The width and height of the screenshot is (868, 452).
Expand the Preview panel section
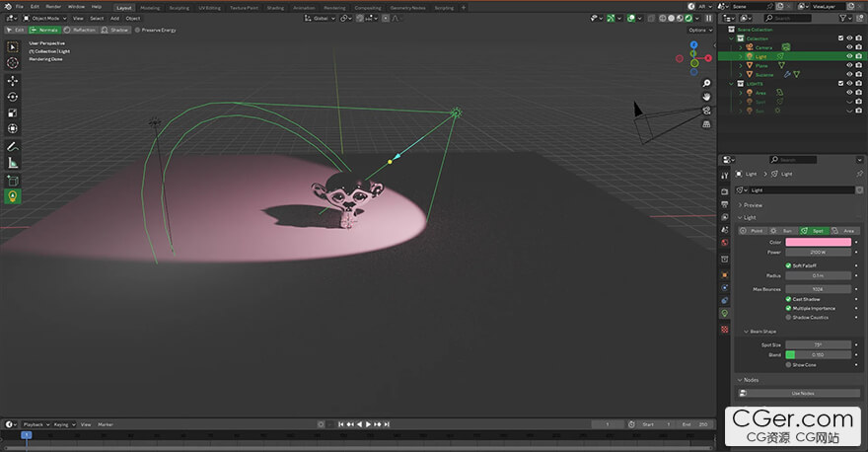click(753, 205)
